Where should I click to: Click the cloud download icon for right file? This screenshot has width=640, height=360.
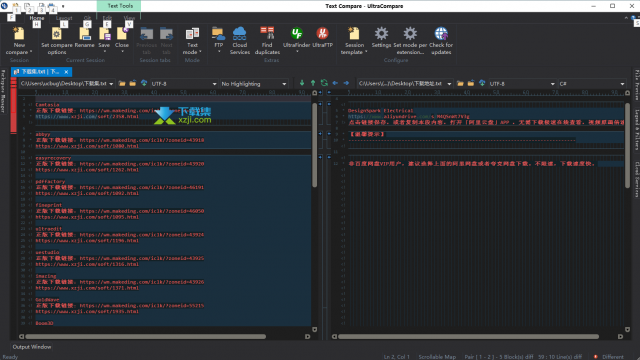pyautogui.click(x=482, y=83)
